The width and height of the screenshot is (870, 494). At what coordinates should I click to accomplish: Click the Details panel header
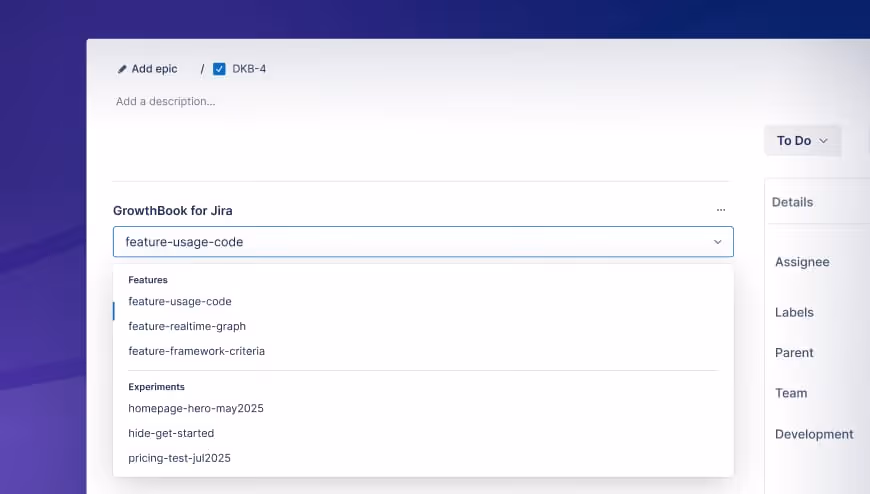point(792,202)
